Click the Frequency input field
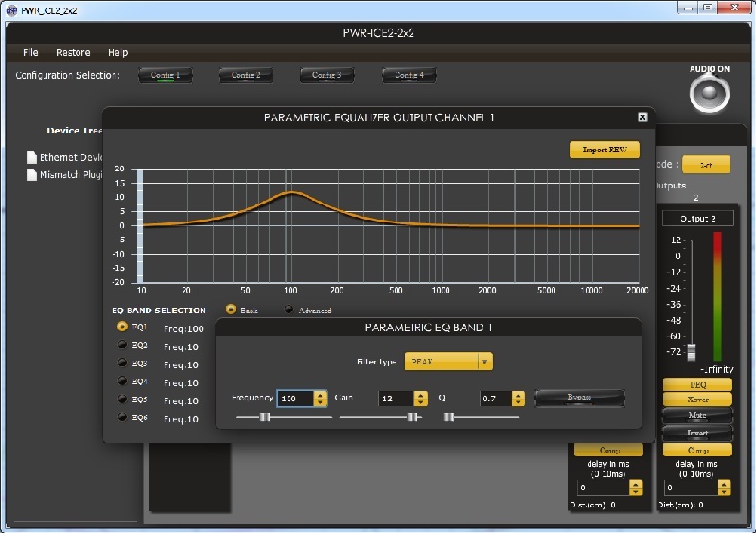 click(x=293, y=399)
